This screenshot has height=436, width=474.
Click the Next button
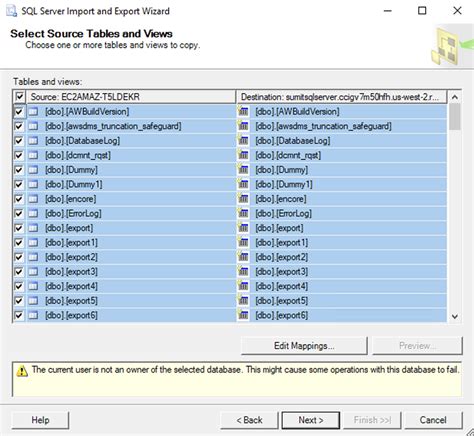click(311, 420)
